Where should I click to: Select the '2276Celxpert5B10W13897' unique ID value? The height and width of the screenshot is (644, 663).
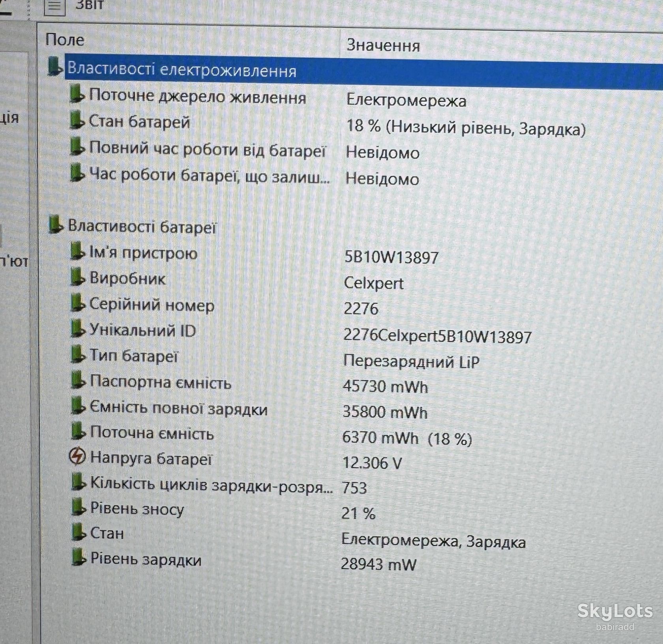coord(438,336)
